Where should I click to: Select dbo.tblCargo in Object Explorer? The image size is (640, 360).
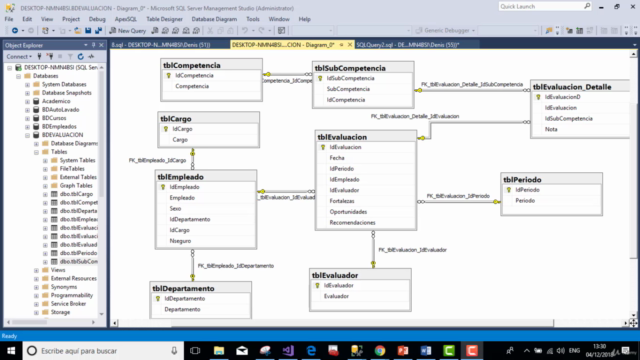pyautogui.click(x=76, y=194)
